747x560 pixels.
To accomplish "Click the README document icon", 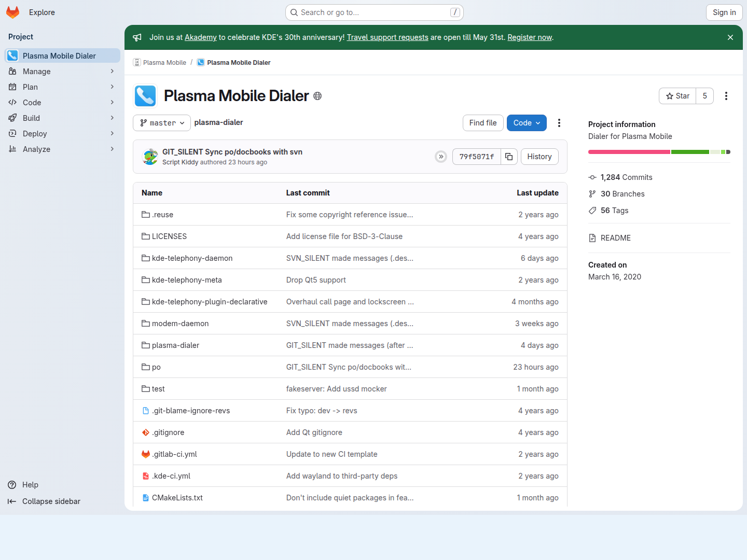I will click(592, 238).
